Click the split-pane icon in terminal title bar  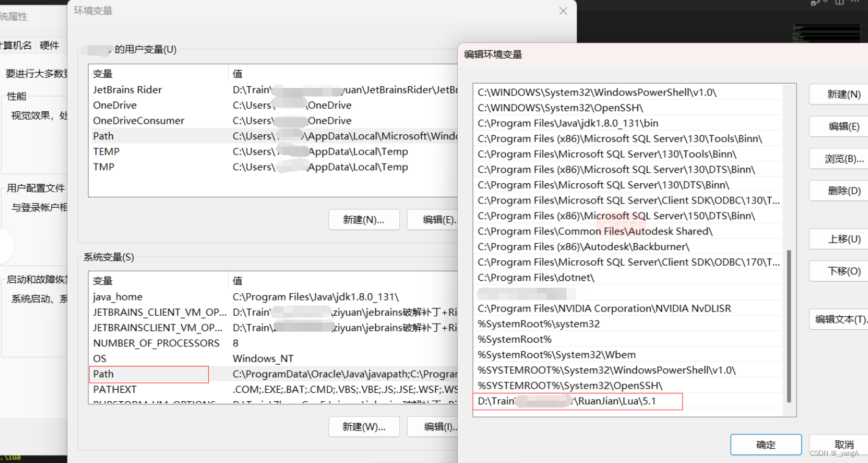tap(839, 2)
